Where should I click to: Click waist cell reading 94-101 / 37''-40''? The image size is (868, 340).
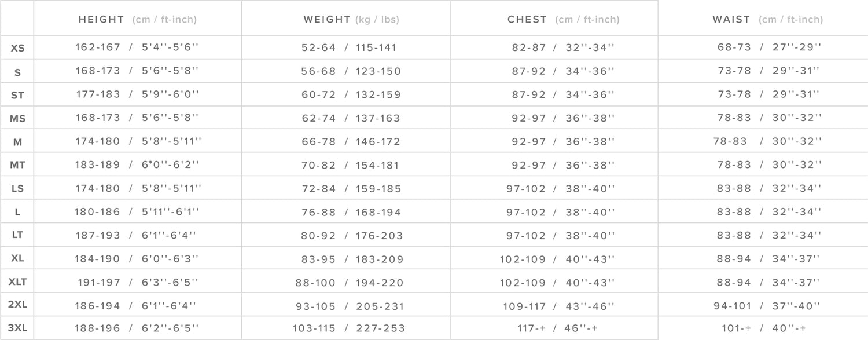coord(767,306)
